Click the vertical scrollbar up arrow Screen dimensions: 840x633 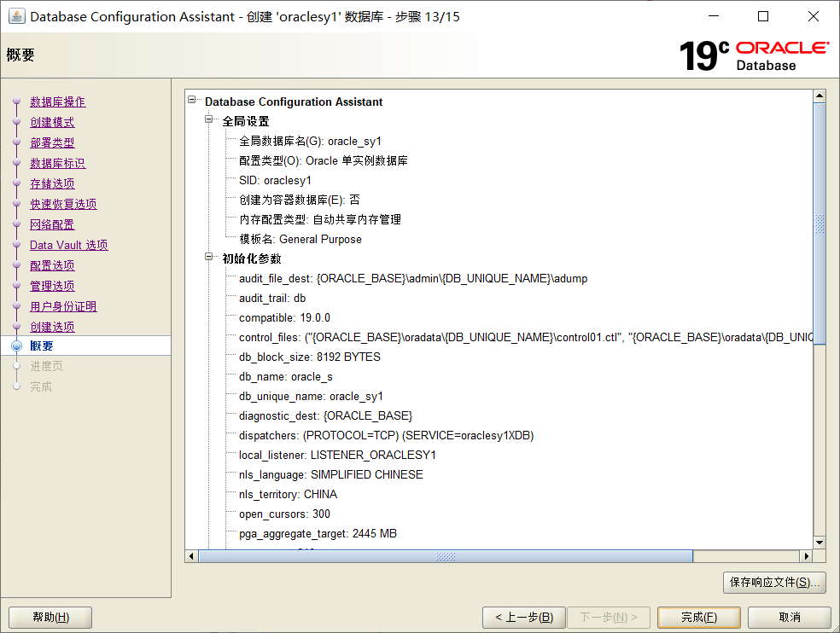pos(820,96)
